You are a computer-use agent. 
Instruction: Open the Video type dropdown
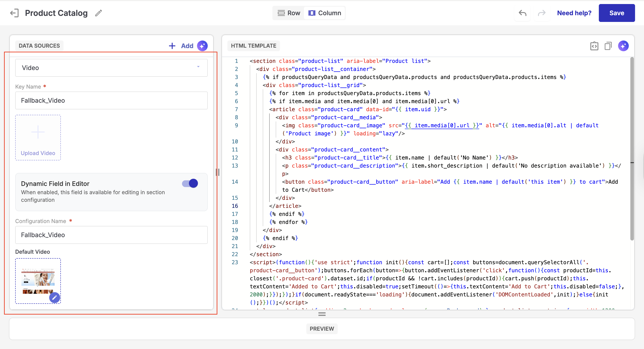111,68
